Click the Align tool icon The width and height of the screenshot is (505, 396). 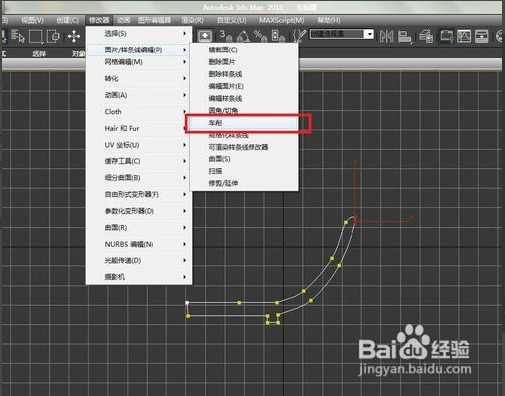(x=405, y=36)
